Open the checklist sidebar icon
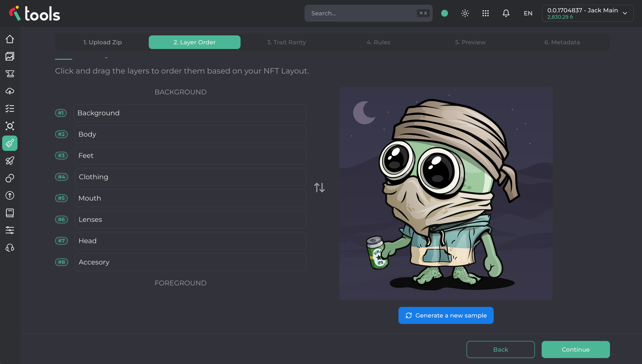This screenshot has width=642, height=364. [x=10, y=109]
